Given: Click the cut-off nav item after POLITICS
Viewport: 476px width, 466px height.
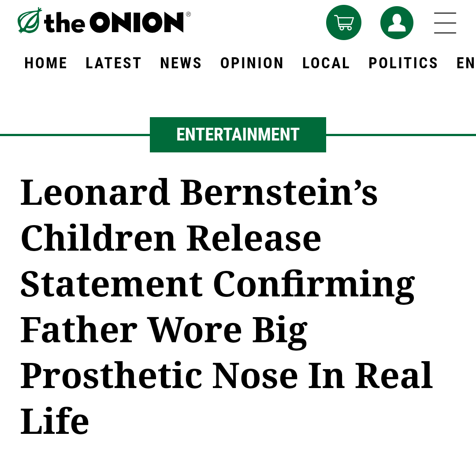Looking at the screenshot, I should [466, 63].
